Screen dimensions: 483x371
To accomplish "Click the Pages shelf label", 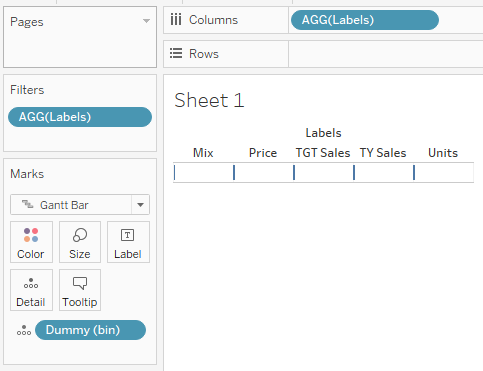I will (x=27, y=22).
